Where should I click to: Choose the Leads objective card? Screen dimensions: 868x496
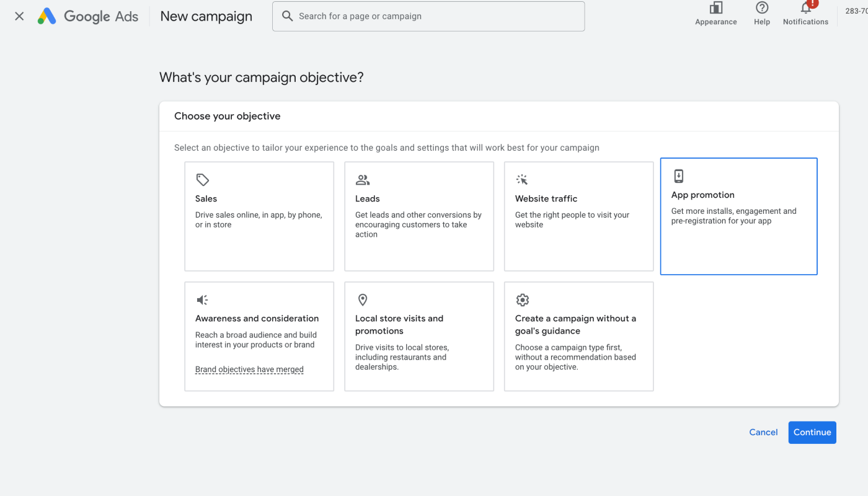[x=419, y=216]
